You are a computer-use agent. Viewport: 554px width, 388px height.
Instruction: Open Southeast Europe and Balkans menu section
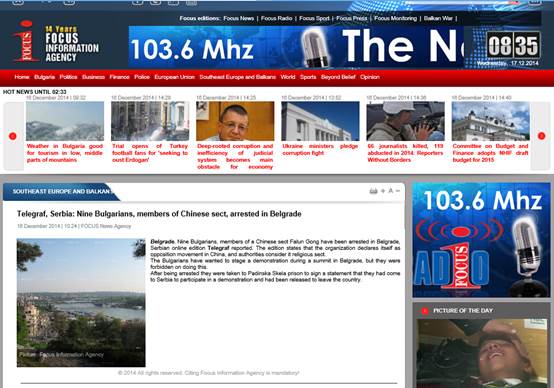click(x=237, y=77)
